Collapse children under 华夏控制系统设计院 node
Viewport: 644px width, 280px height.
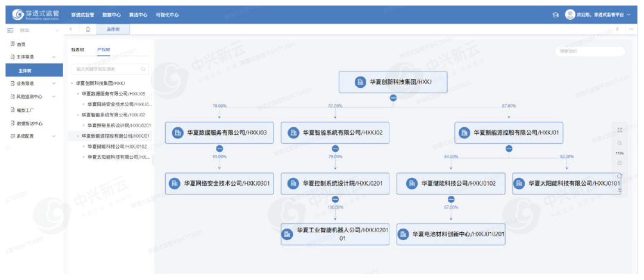335,199
